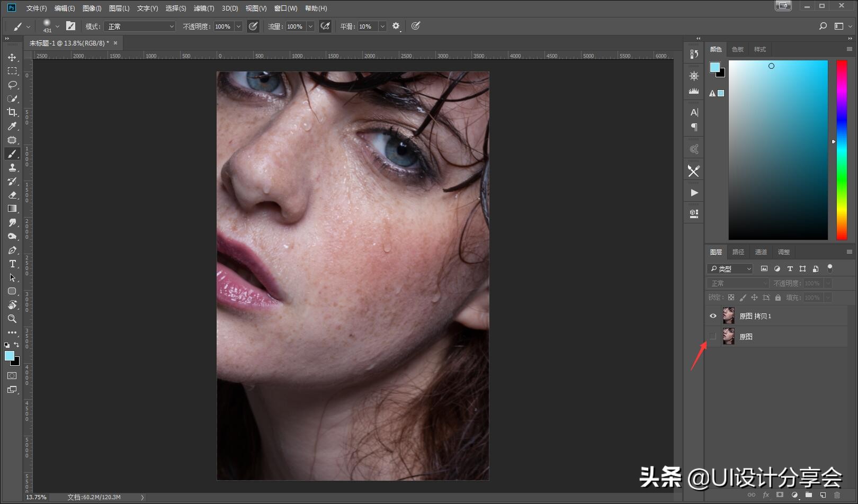Show the hidden 原图 layer
Viewport: 858px width, 504px height.
pyautogui.click(x=713, y=336)
